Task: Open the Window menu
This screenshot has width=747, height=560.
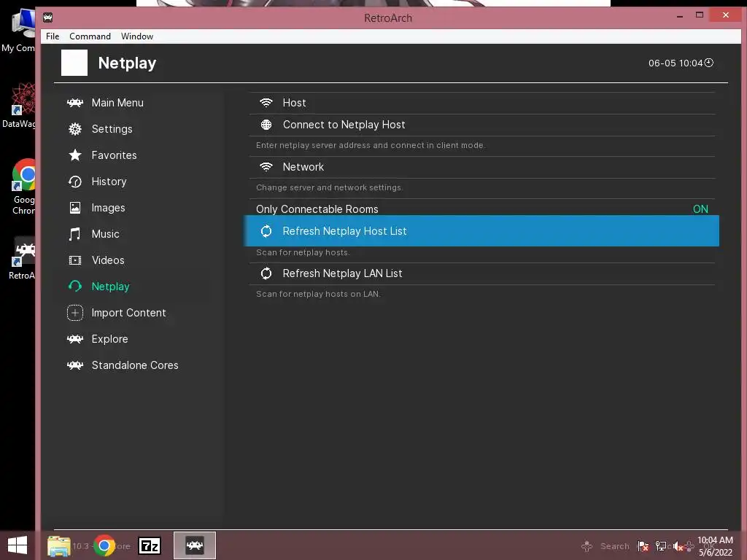Action: tap(137, 36)
